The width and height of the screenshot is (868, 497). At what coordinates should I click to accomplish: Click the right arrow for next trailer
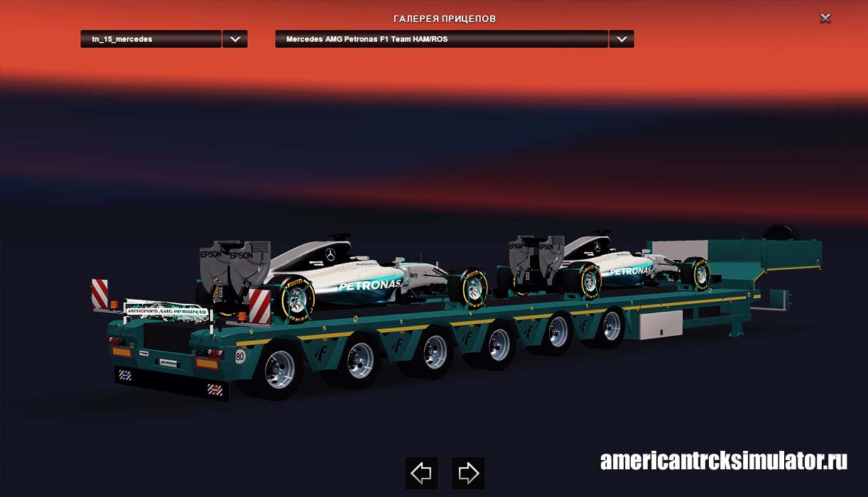click(x=468, y=473)
